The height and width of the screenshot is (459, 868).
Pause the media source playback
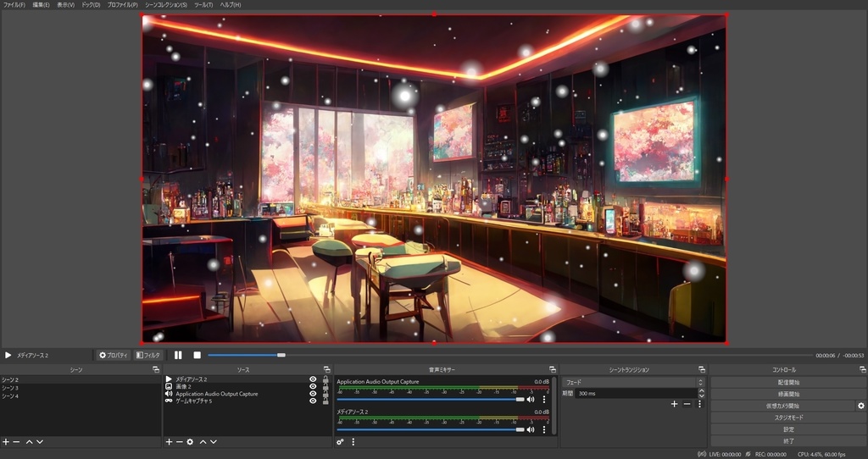click(x=178, y=355)
